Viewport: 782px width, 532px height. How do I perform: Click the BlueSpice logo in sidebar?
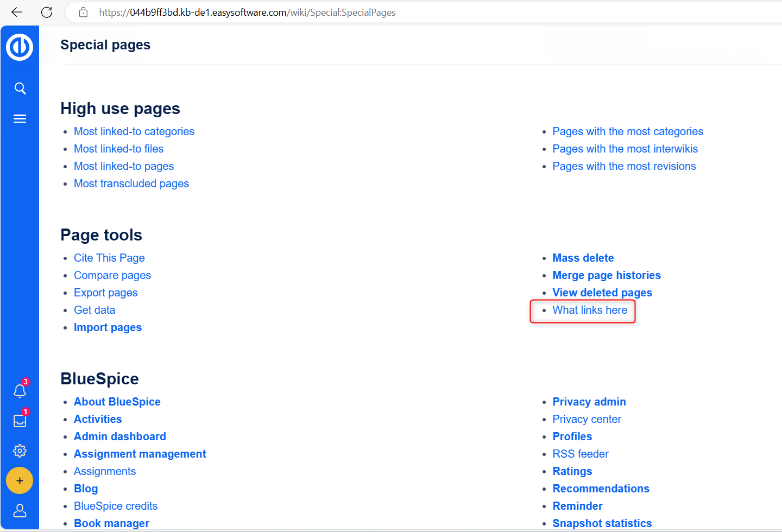(20, 47)
